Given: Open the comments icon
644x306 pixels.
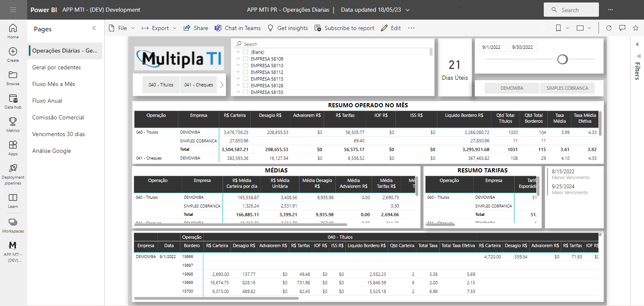Looking at the screenshot, I should (x=622, y=28).
